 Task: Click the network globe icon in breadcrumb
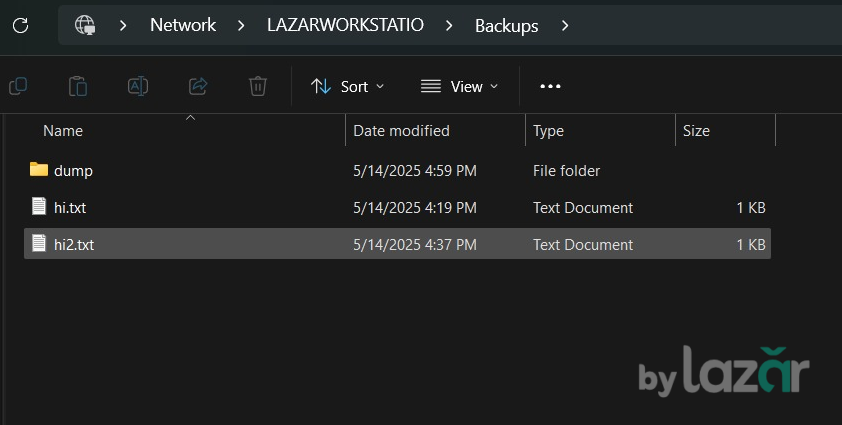pos(85,25)
